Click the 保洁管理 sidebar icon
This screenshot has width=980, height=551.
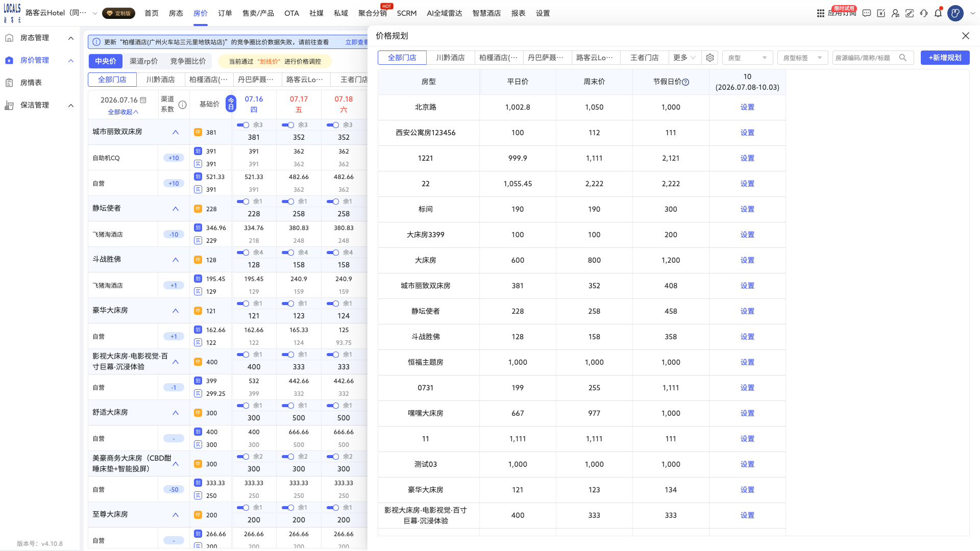pyautogui.click(x=9, y=105)
